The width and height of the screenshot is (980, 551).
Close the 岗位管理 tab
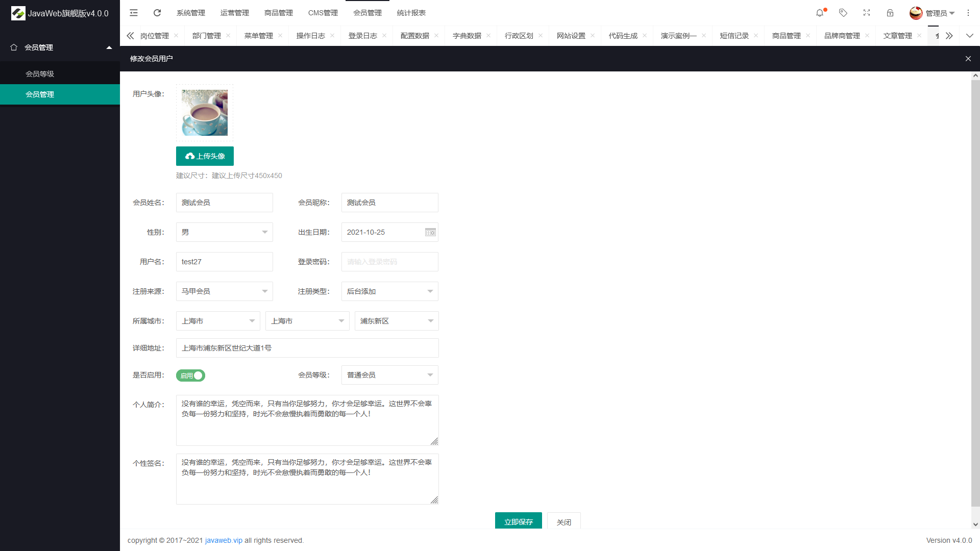point(176,36)
